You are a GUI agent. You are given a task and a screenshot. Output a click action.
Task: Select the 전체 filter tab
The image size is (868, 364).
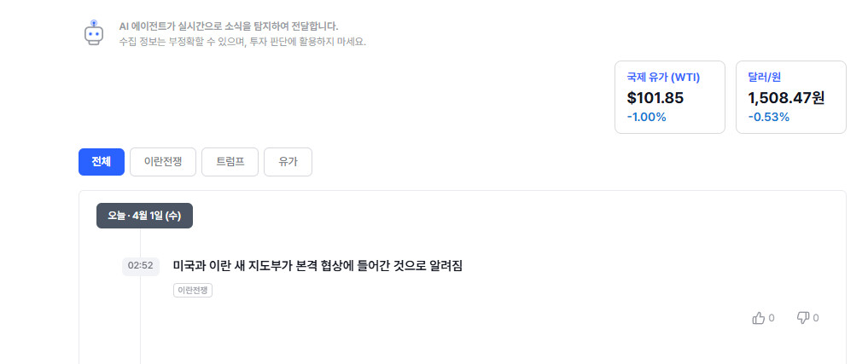102,162
